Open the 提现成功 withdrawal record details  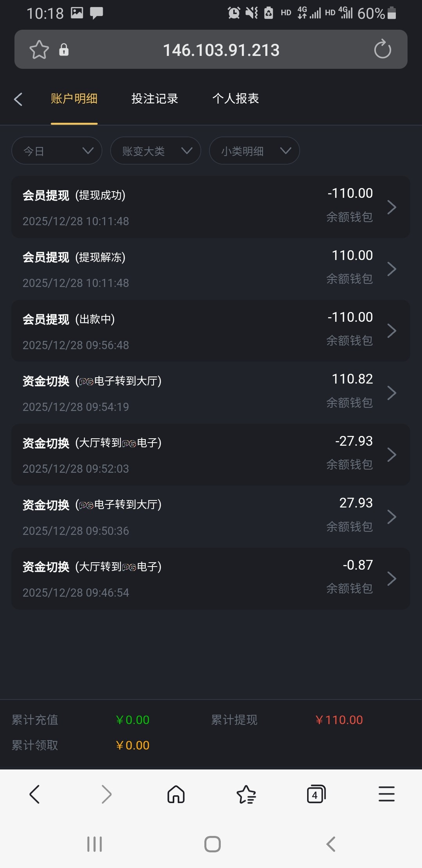(211, 207)
